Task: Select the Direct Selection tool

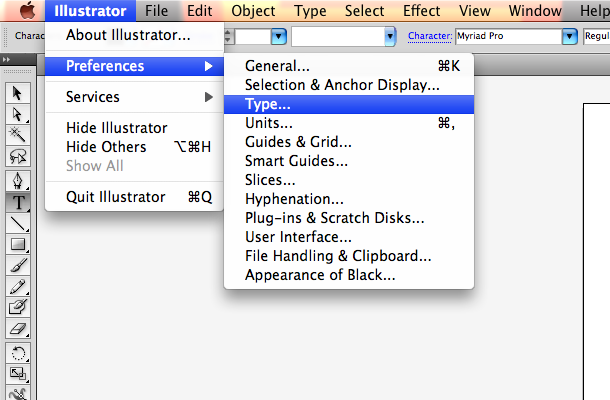Action: click(18, 114)
